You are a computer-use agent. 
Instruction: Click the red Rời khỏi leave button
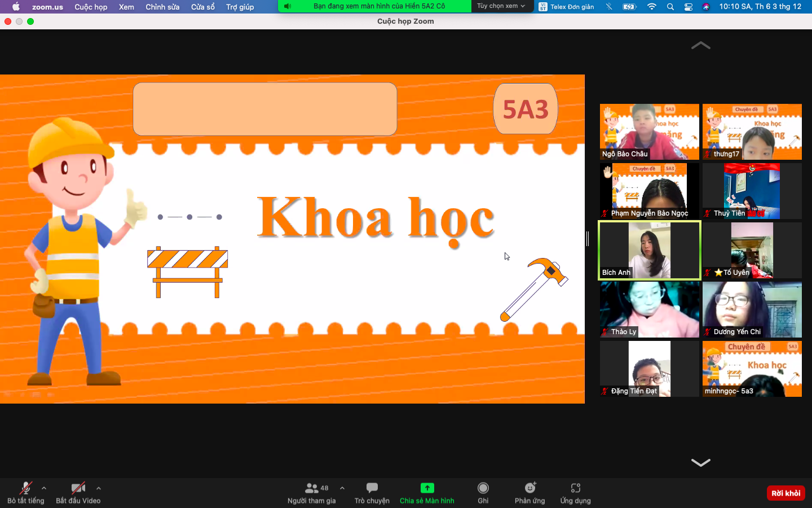[785, 493]
